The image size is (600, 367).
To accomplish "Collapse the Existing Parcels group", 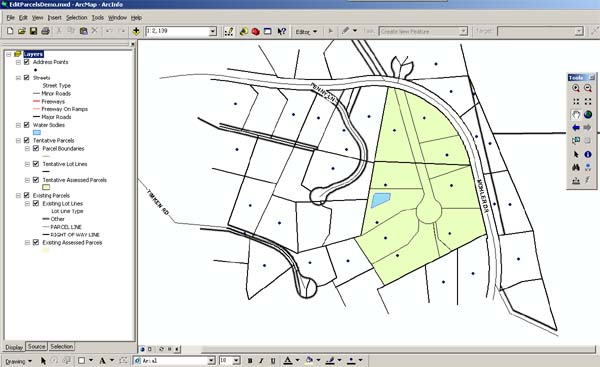I will coord(18,196).
